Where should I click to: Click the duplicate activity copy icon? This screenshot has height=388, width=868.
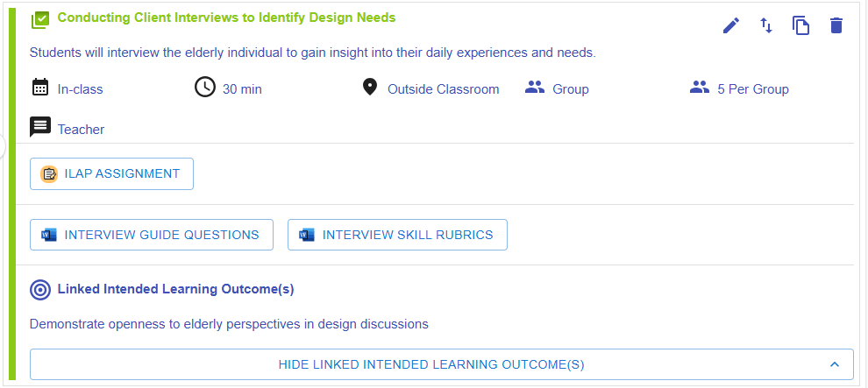[x=800, y=26]
